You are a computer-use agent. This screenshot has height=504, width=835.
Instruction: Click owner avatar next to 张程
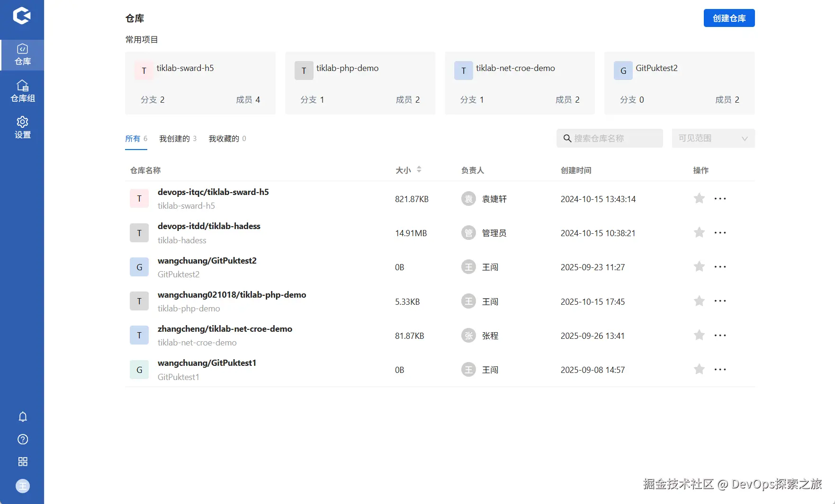[x=468, y=336]
